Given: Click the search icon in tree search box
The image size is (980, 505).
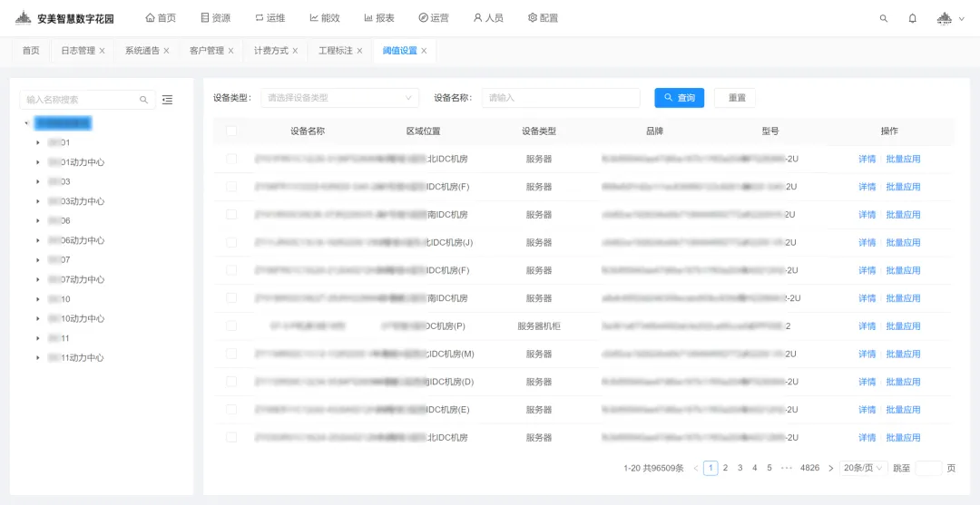Looking at the screenshot, I should pos(143,100).
